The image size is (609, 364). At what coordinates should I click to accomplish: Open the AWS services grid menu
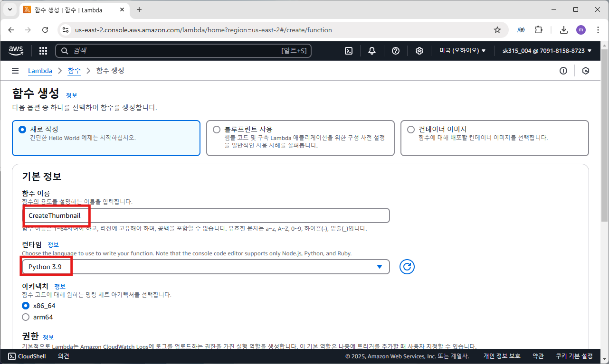[43, 51]
